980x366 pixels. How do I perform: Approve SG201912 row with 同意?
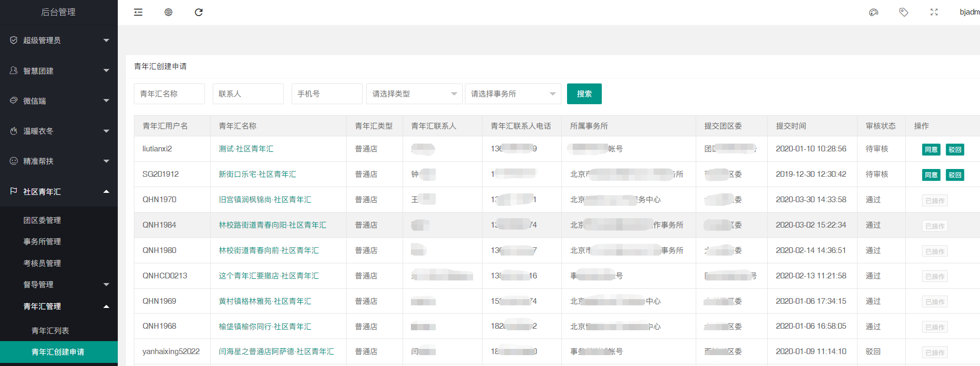pos(931,175)
